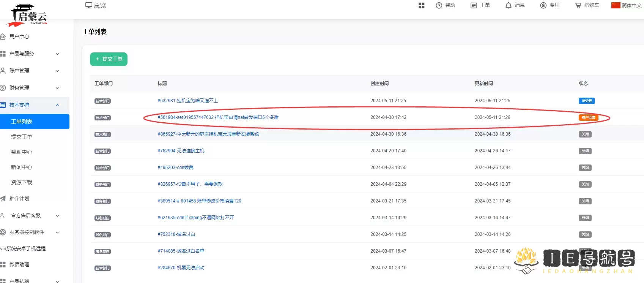
Task: Click the dollar fee icon in header
Action: click(x=543, y=5)
